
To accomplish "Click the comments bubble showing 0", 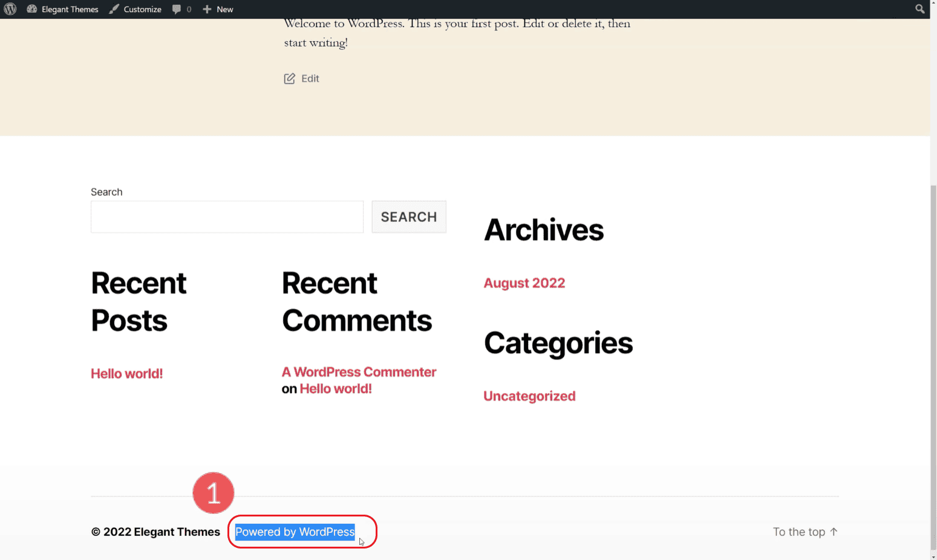I will 177,9.
